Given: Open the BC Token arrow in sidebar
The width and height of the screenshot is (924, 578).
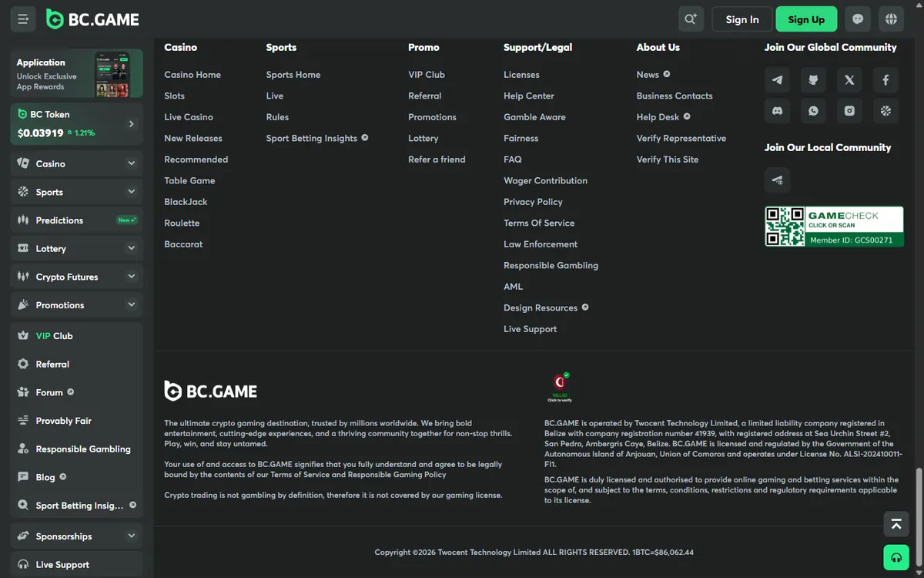Looking at the screenshot, I should (131, 124).
